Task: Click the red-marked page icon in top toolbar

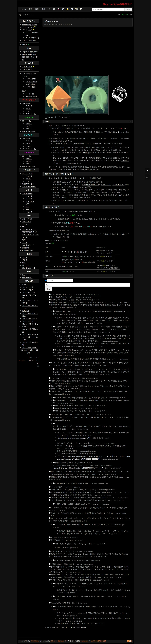Action: tap(58, 9)
